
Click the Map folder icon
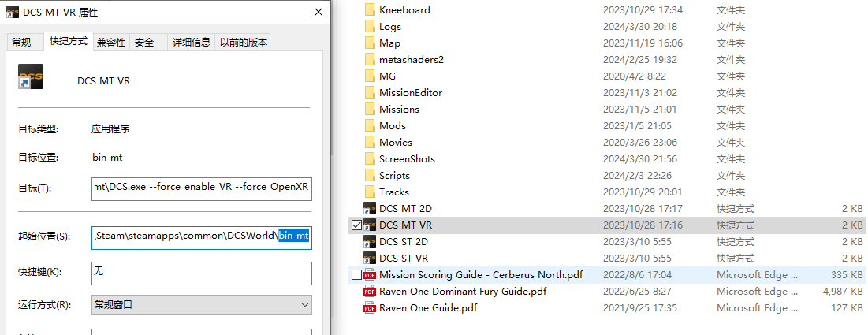pyautogui.click(x=371, y=43)
